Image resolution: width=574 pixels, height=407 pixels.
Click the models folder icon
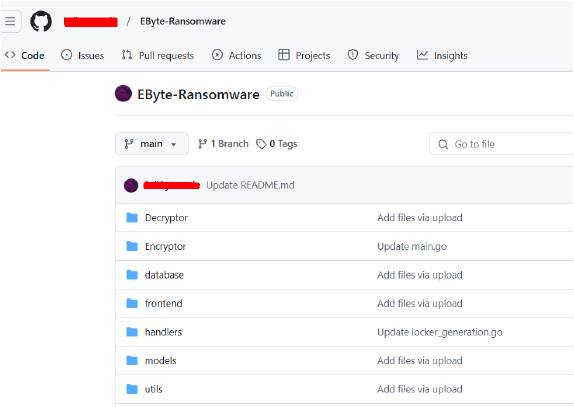[x=132, y=361]
